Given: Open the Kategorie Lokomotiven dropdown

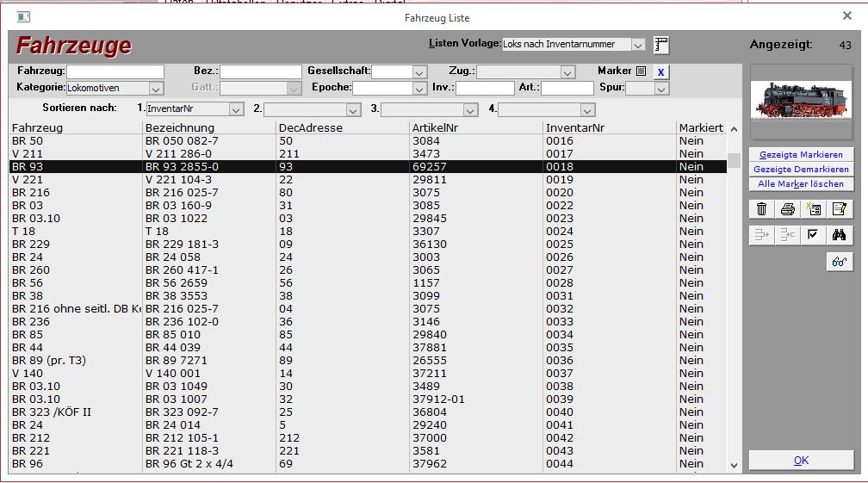Looking at the screenshot, I should (156, 89).
